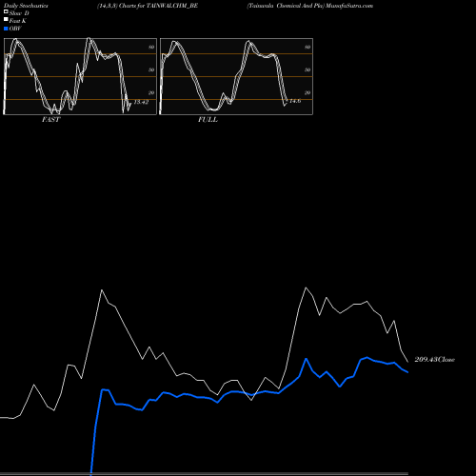The width and height of the screenshot is (476, 476).
Task: Select the 'Daily Stochastics' title text
Action: click(26, 6)
